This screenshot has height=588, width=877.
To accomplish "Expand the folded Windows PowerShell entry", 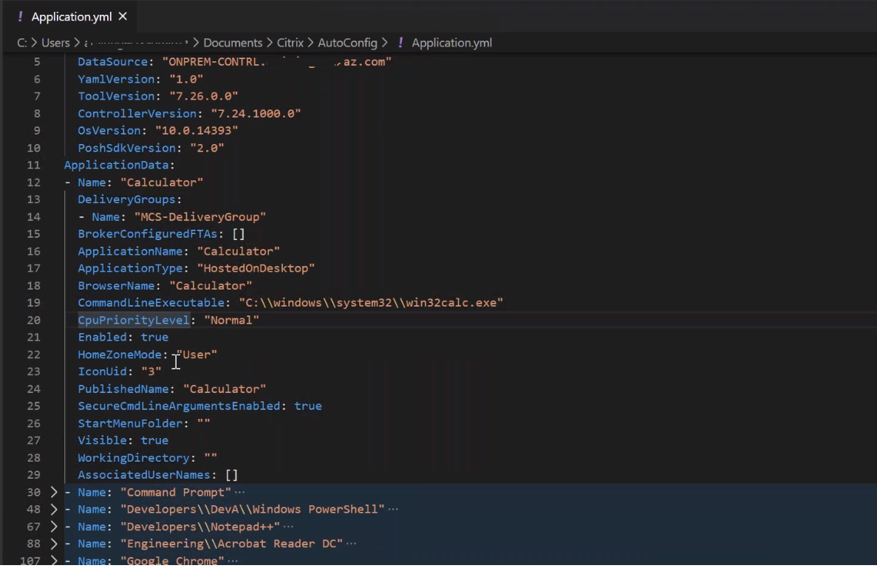I will click(x=53, y=509).
